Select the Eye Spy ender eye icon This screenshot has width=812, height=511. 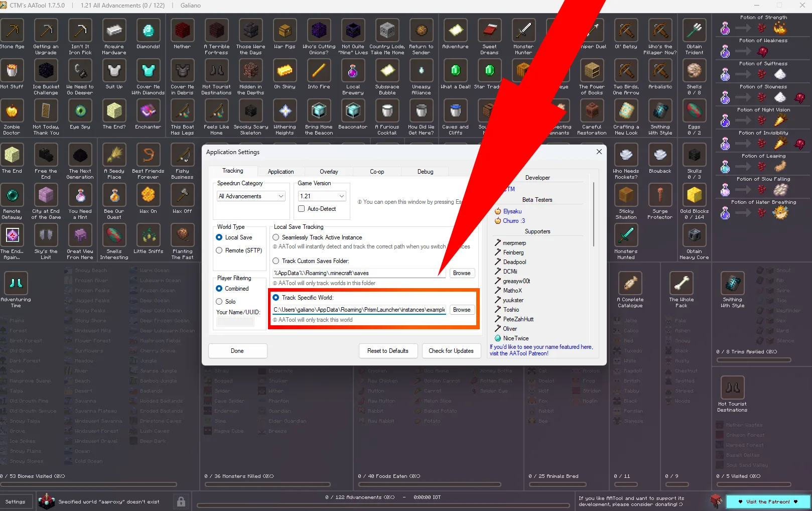[x=80, y=111]
